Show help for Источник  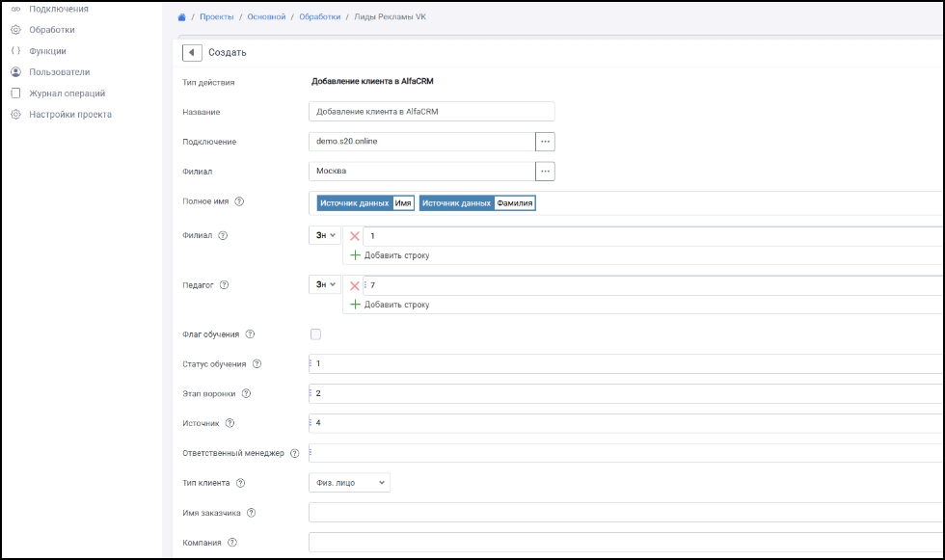coord(229,423)
